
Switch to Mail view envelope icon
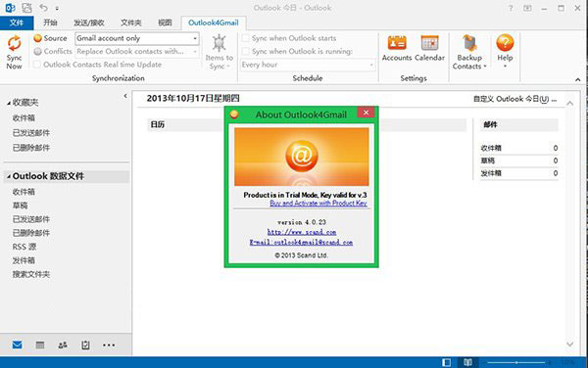point(17,345)
